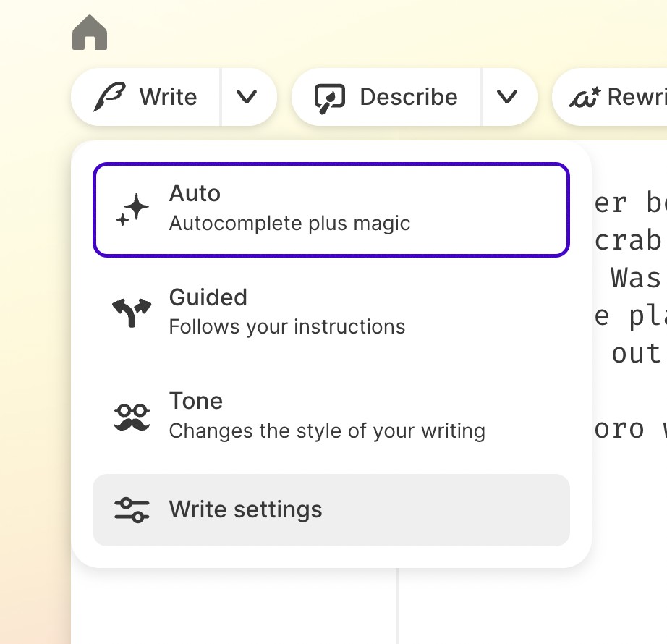Image resolution: width=667 pixels, height=644 pixels.
Task: Open Write settings
Action: coord(331,509)
